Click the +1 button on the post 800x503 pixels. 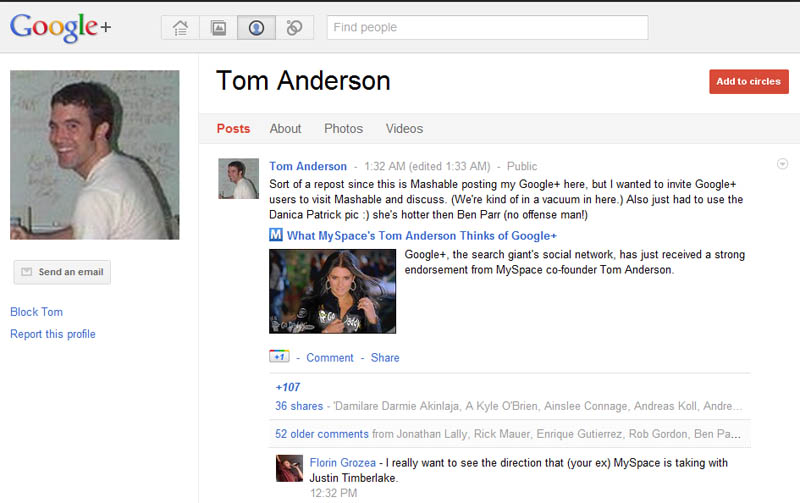coord(279,357)
